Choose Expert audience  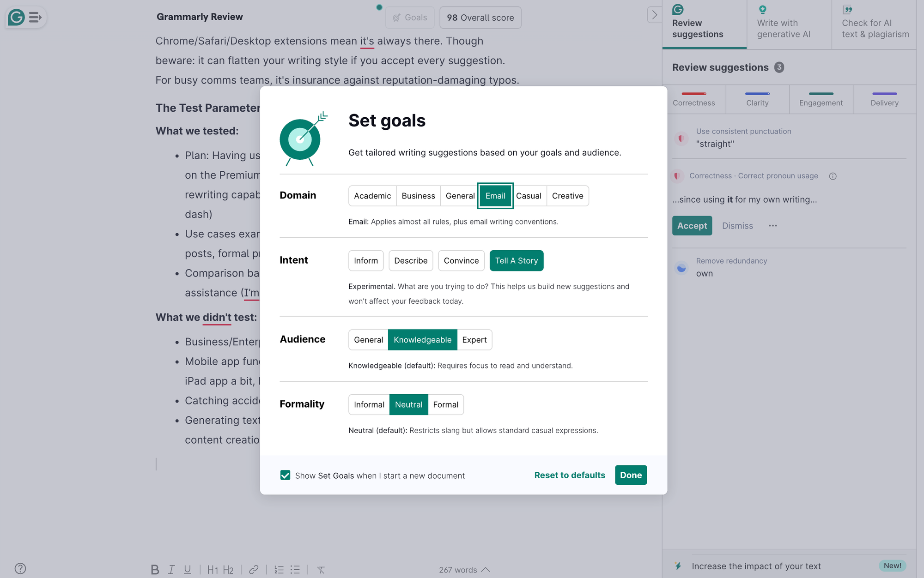point(474,340)
